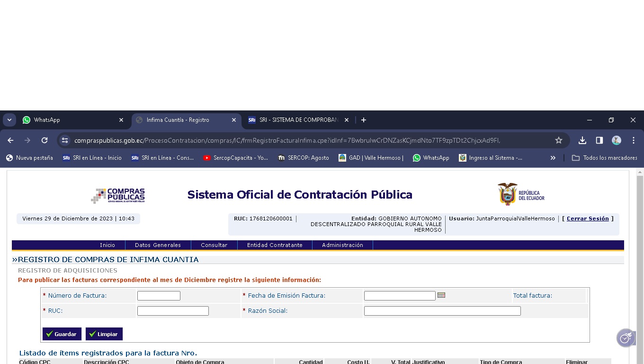This screenshot has width=644, height=364.
Task: Reload the page
Action: (45, 140)
